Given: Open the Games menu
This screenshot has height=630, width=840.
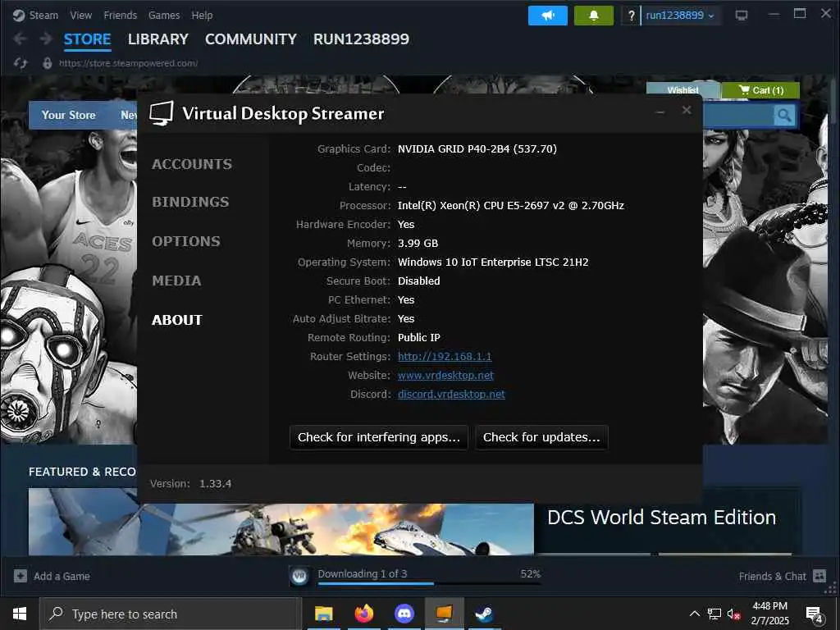Looking at the screenshot, I should (x=164, y=16).
